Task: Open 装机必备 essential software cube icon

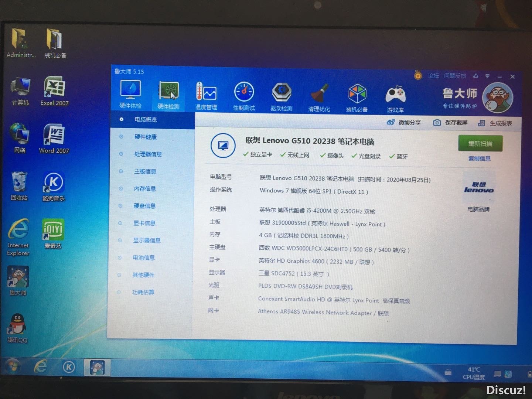Action: (x=357, y=98)
